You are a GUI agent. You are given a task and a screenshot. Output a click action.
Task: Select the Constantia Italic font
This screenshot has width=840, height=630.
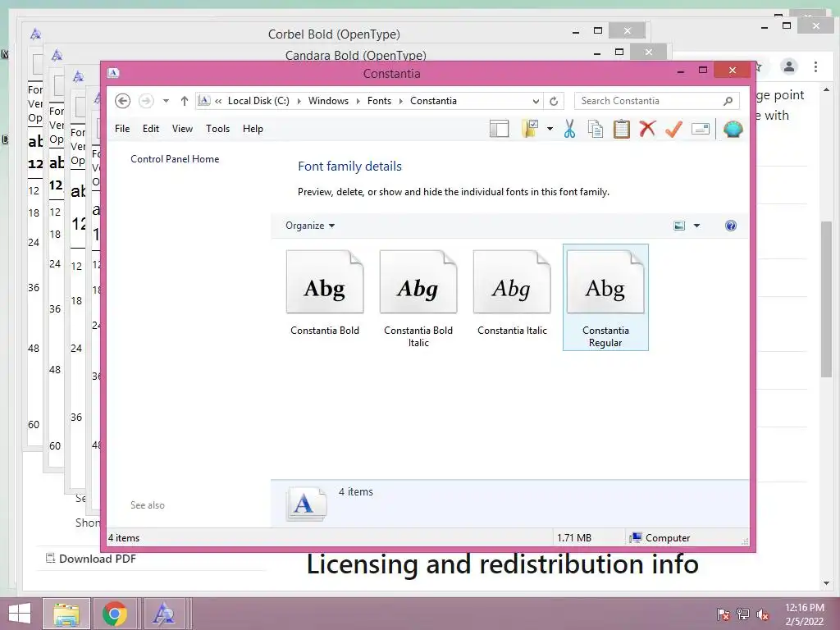click(x=512, y=294)
